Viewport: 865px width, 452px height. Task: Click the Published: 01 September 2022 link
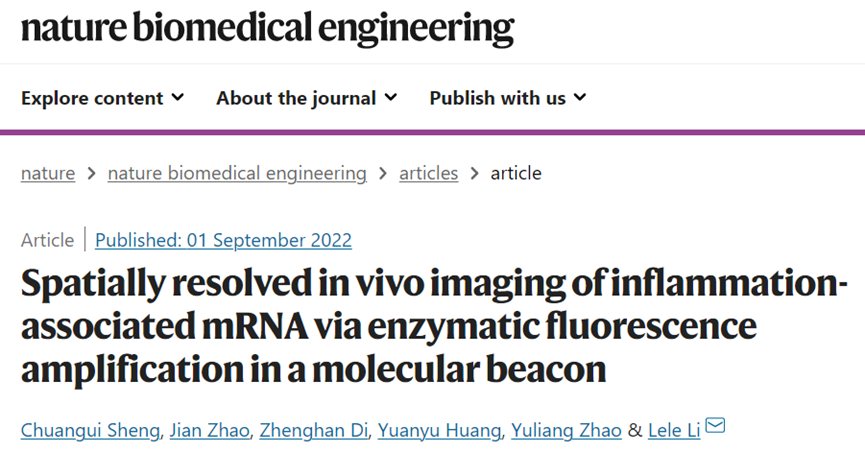click(223, 240)
